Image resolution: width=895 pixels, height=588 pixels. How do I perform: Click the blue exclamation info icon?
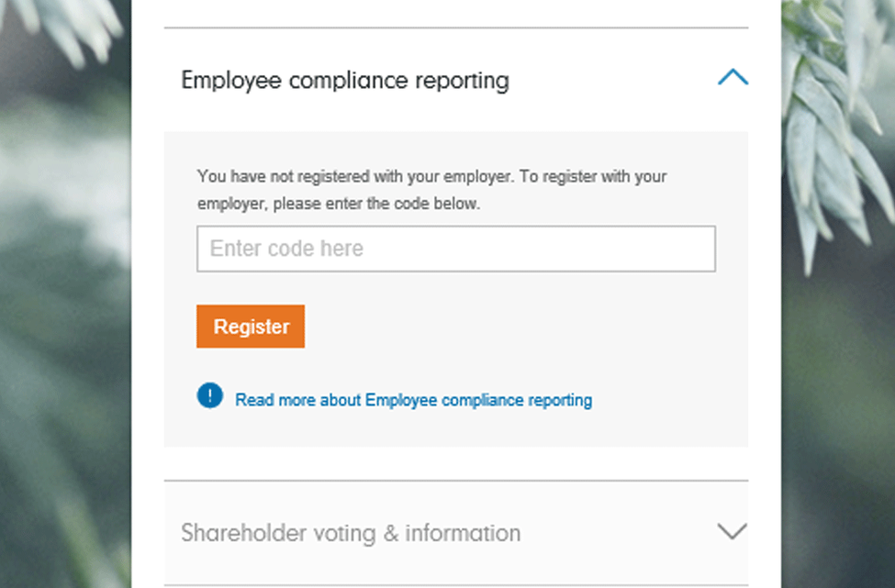coord(209,395)
